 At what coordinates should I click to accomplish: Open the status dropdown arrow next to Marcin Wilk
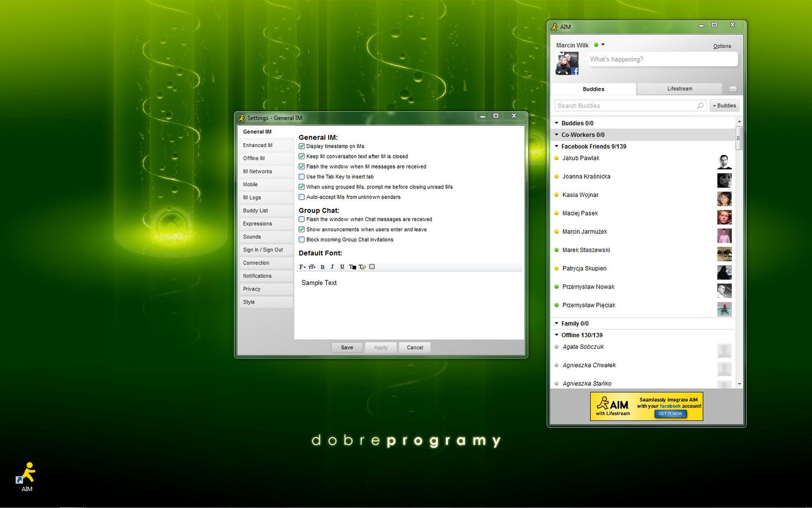[603, 45]
